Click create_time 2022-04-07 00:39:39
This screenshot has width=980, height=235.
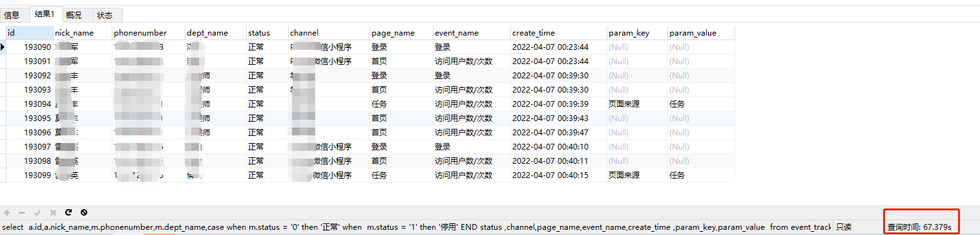coord(559,104)
